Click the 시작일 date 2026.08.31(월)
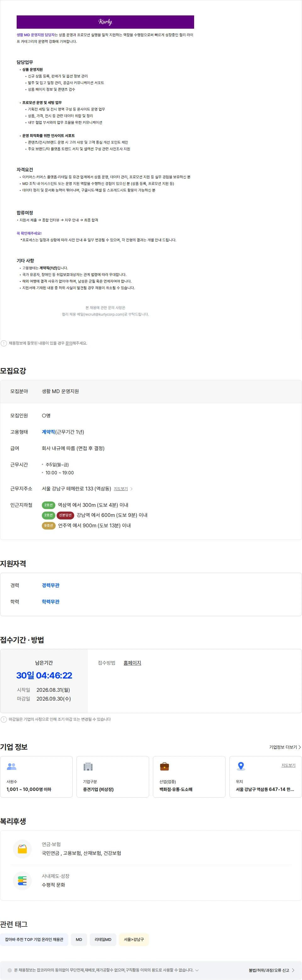This screenshot has width=302, height=980. [x=53, y=690]
